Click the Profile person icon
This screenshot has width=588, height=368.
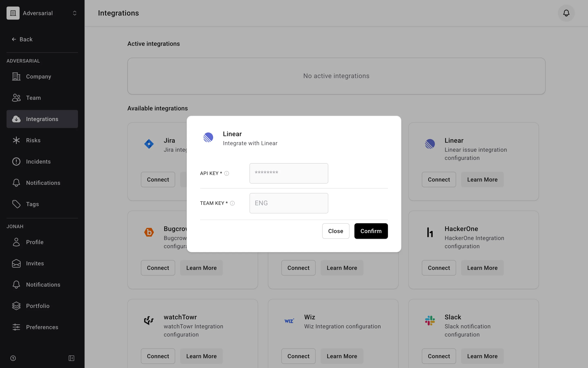pos(16,242)
